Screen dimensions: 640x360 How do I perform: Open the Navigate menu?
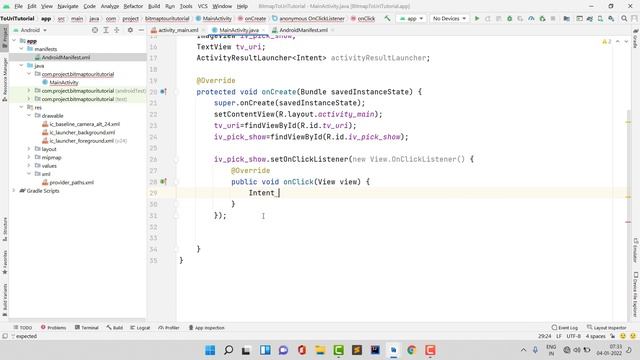coord(68,7)
